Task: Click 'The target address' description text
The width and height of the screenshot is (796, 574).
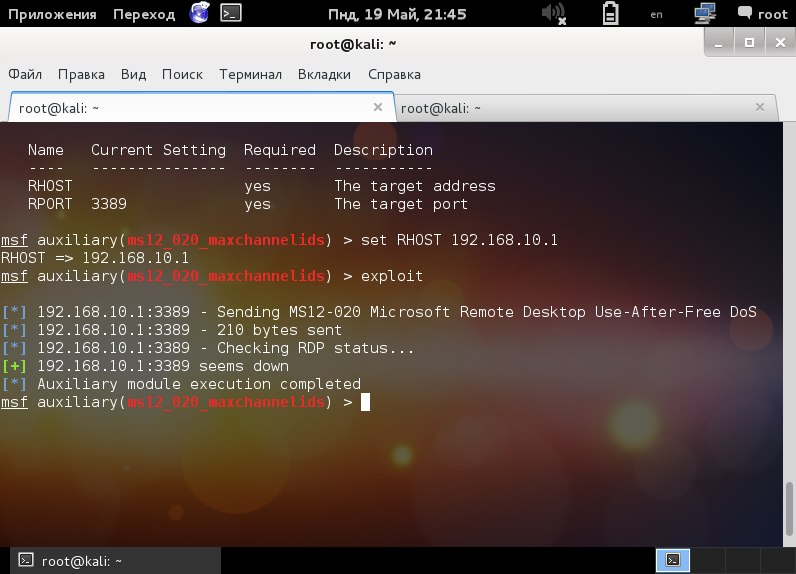Action: click(x=415, y=186)
